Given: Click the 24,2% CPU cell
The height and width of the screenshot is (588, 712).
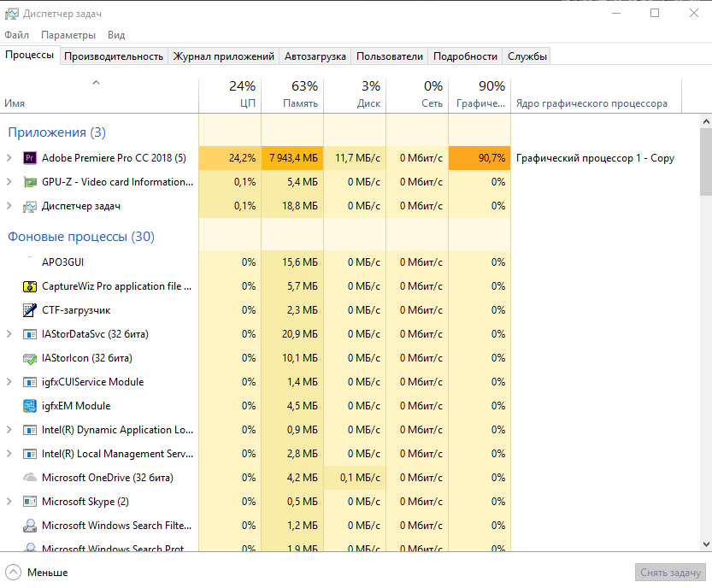Looking at the screenshot, I should click(230, 158).
